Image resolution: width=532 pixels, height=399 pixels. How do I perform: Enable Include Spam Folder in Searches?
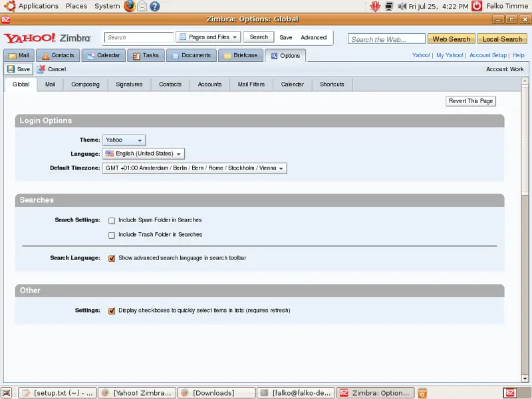[x=112, y=221]
